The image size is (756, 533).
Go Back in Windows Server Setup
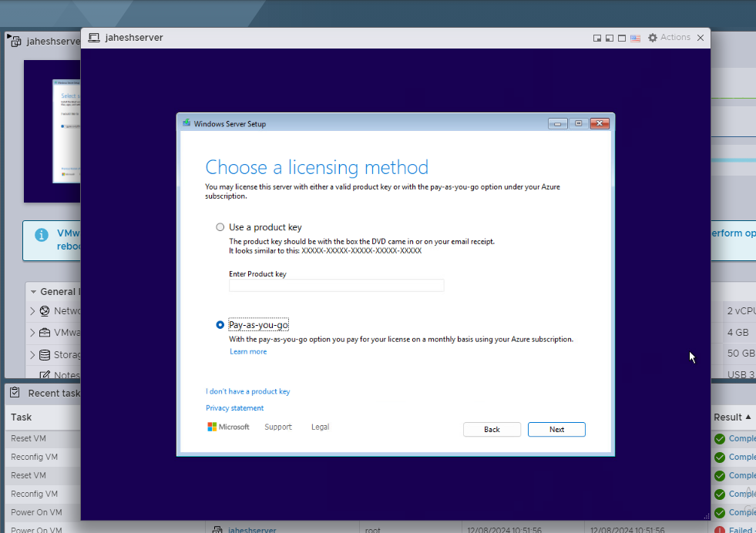[x=492, y=429]
